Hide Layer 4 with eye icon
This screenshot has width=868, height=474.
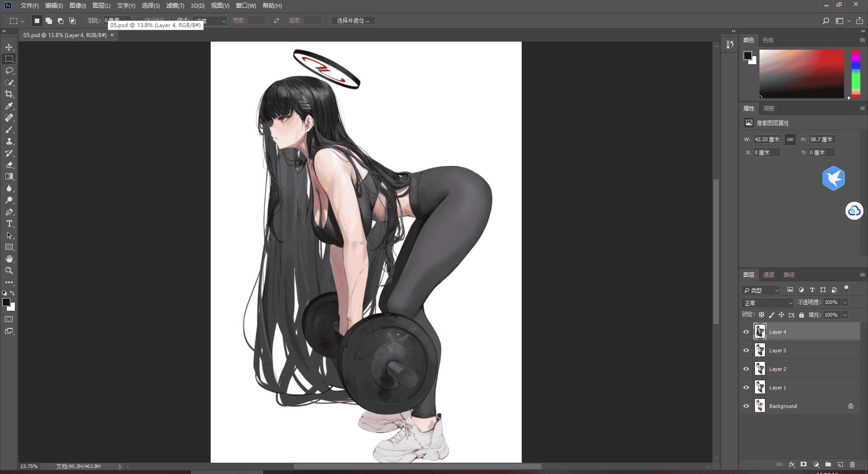click(x=746, y=332)
